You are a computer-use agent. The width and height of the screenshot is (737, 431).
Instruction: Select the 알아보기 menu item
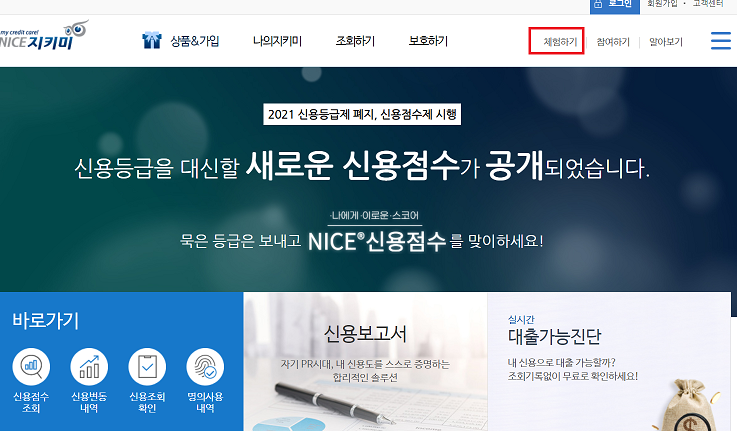tap(666, 42)
